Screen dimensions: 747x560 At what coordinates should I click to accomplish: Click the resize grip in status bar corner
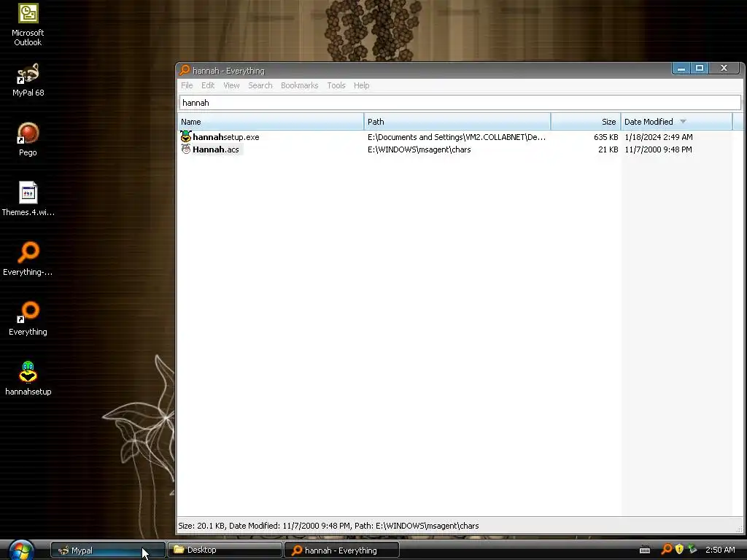(x=739, y=529)
